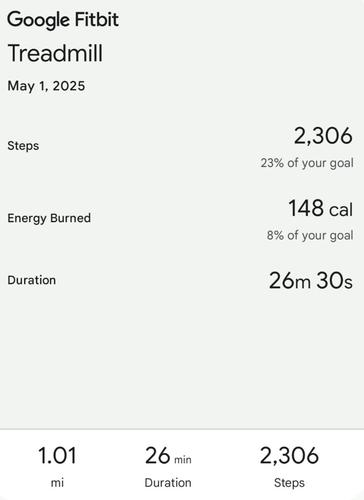364x500 pixels.
Task: Tap the 2,306 steps value
Action: pyautogui.click(x=323, y=136)
